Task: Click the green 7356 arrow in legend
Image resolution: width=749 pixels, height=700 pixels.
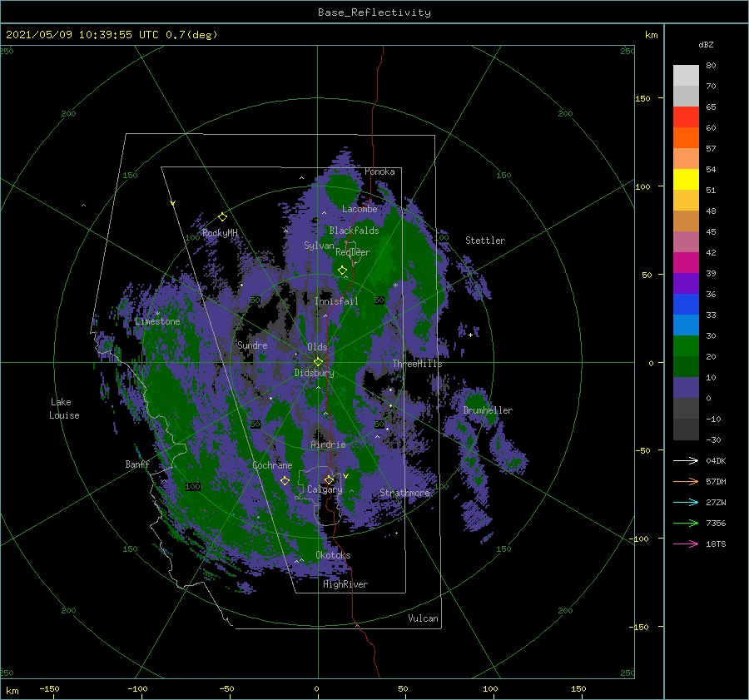Action: pyautogui.click(x=686, y=524)
